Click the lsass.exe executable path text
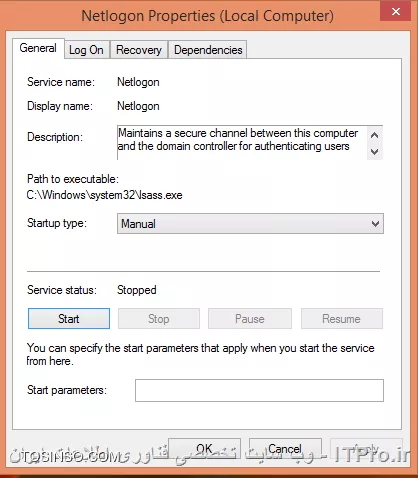The image size is (418, 478). pyautogui.click(x=105, y=195)
